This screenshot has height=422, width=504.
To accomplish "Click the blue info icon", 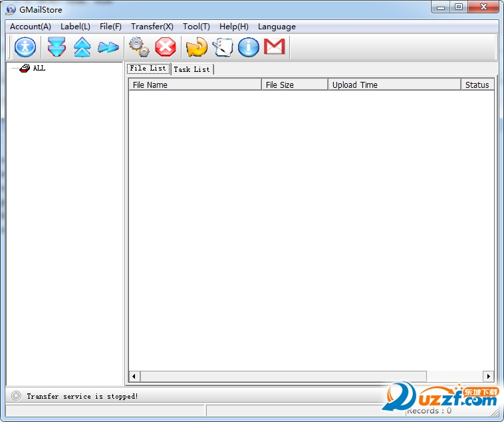I will (x=249, y=47).
